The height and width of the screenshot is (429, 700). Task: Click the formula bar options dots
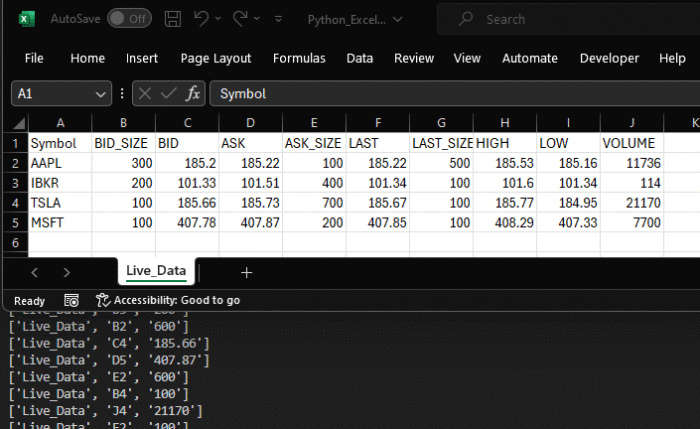click(122, 94)
